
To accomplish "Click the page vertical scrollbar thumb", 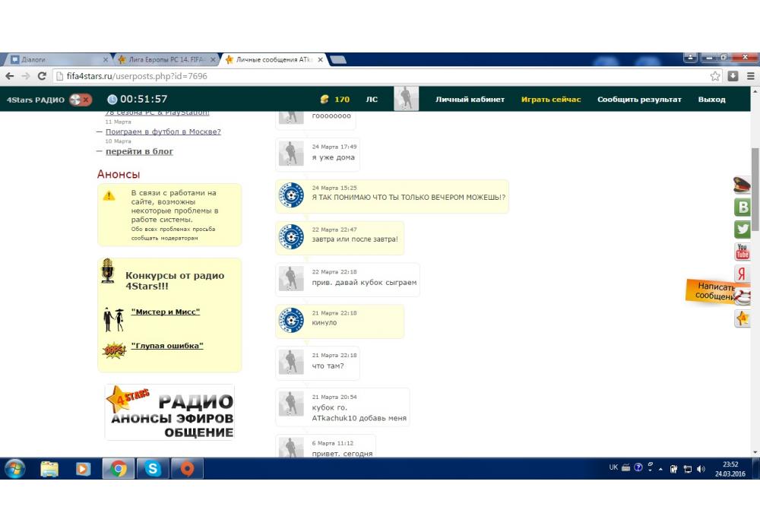I will [x=755, y=190].
